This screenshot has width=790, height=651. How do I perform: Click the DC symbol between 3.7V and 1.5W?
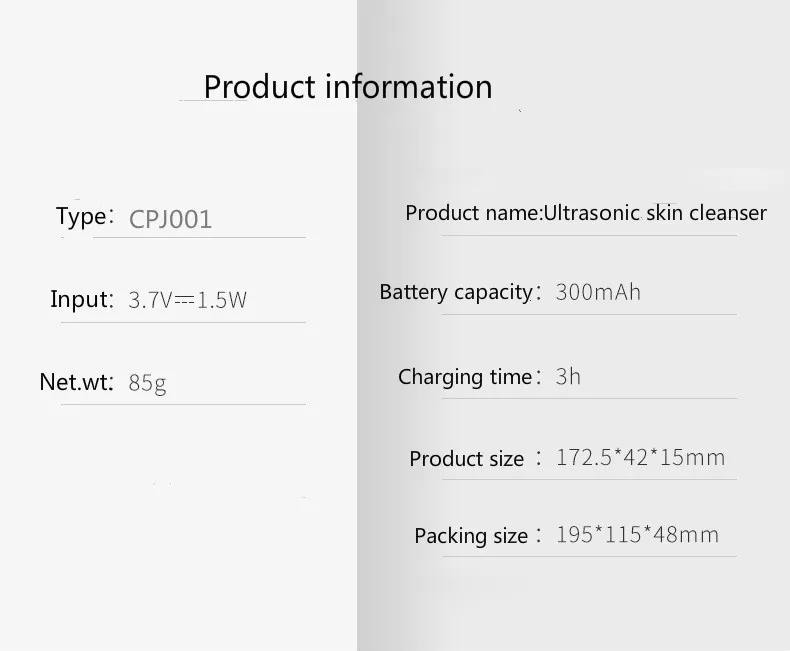(x=184, y=300)
